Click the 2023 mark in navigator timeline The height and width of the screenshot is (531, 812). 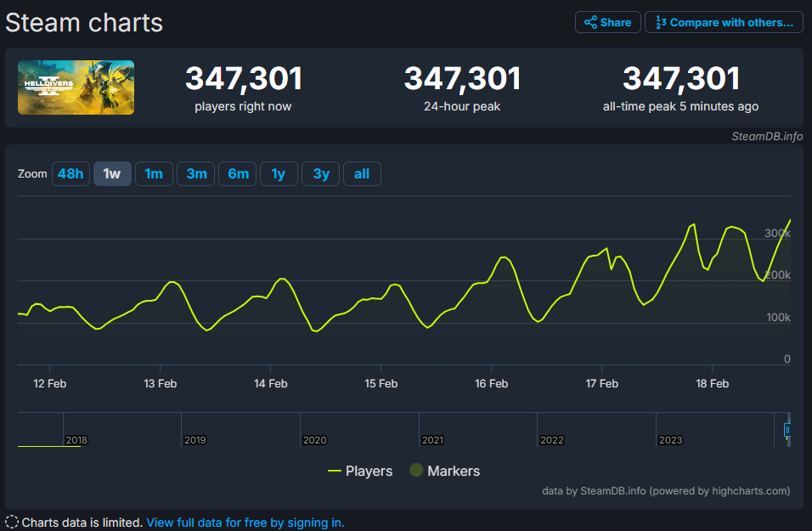670,440
